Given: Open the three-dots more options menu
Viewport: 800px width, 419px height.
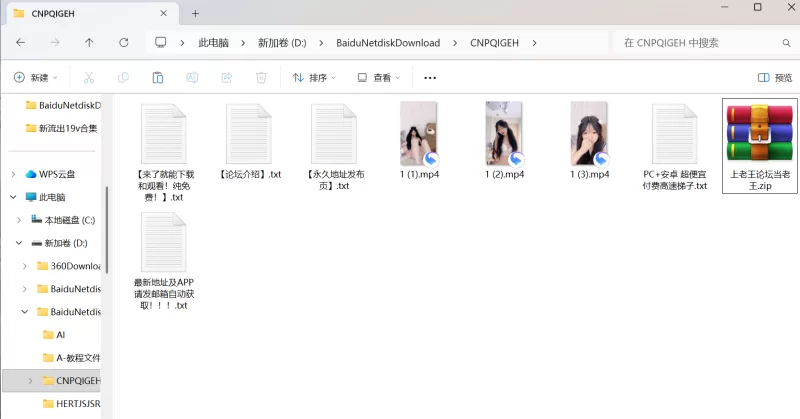Looking at the screenshot, I should [430, 78].
